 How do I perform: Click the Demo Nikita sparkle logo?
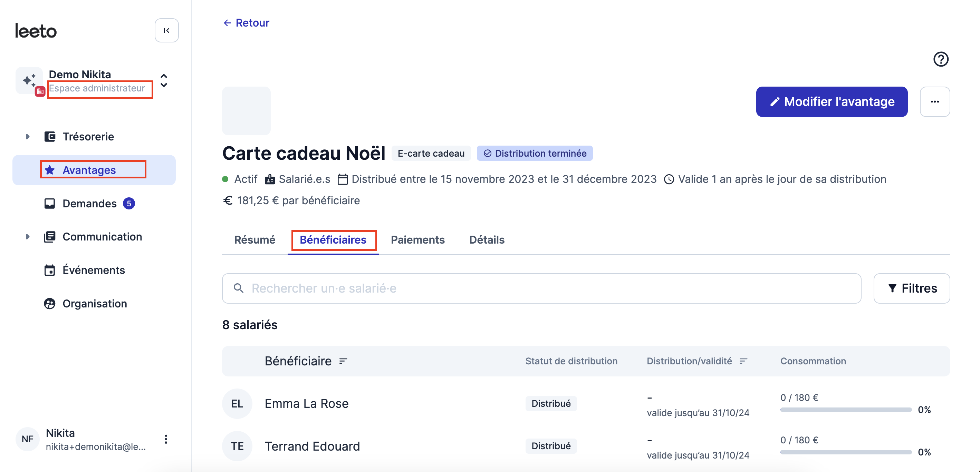[30, 81]
